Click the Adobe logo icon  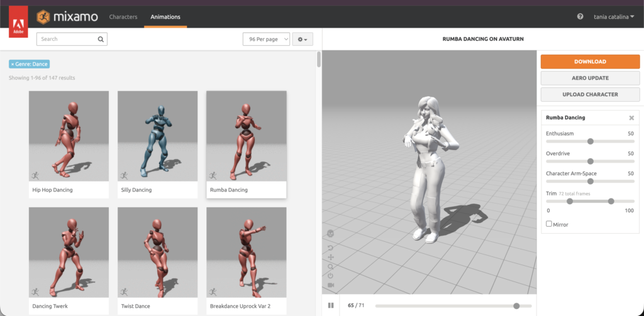[x=18, y=25]
